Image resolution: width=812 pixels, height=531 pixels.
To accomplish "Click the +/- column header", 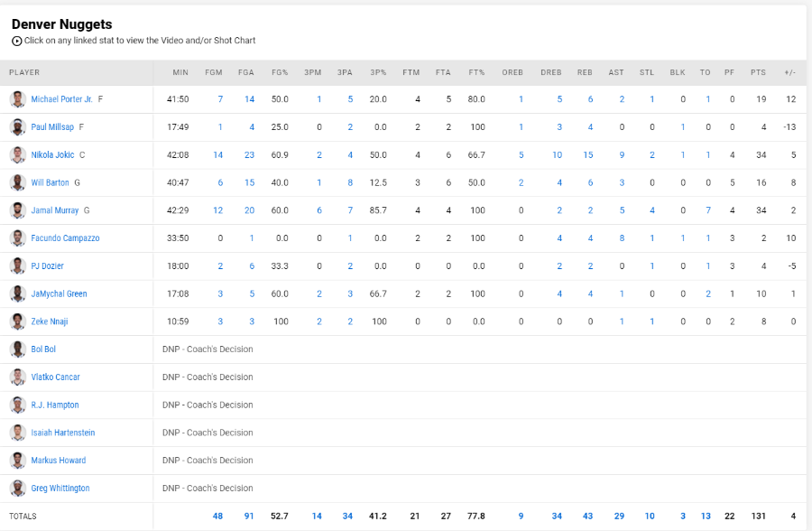I will [x=789, y=72].
